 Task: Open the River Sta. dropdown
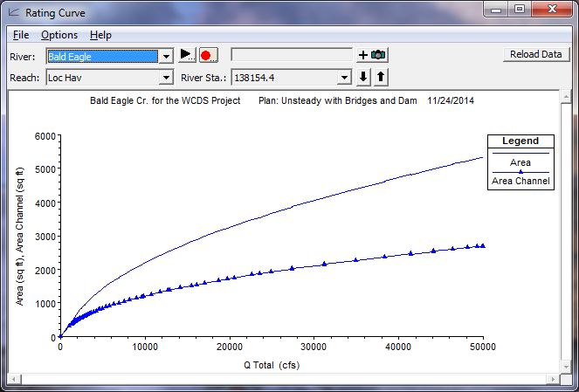coord(344,78)
